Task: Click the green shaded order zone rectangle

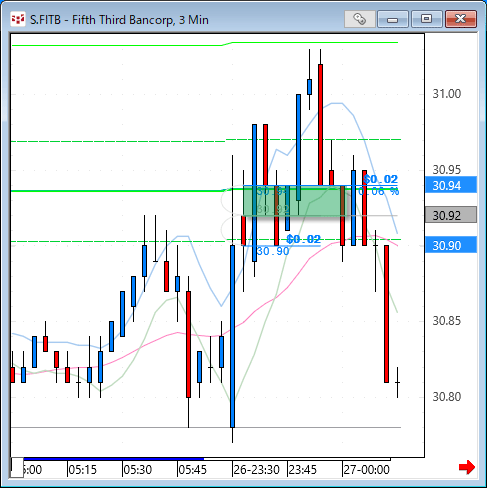Action: click(x=294, y=201)
